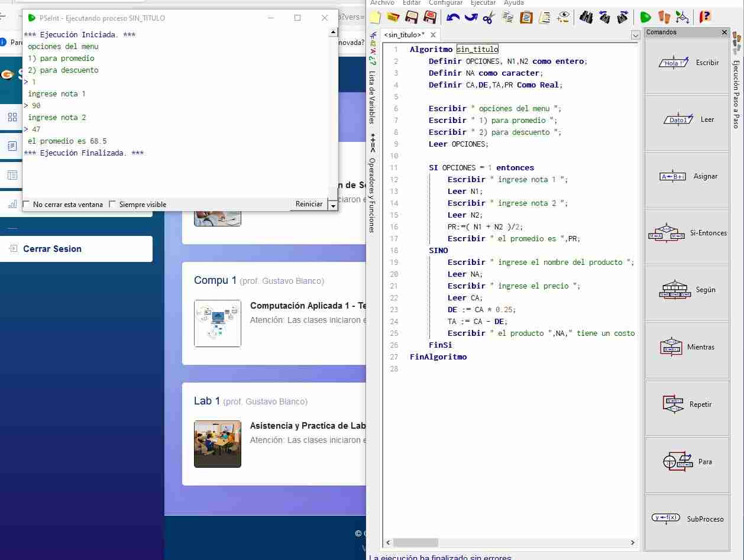
Task: Click the Lab 1 course heading
Action: [207, 401]
